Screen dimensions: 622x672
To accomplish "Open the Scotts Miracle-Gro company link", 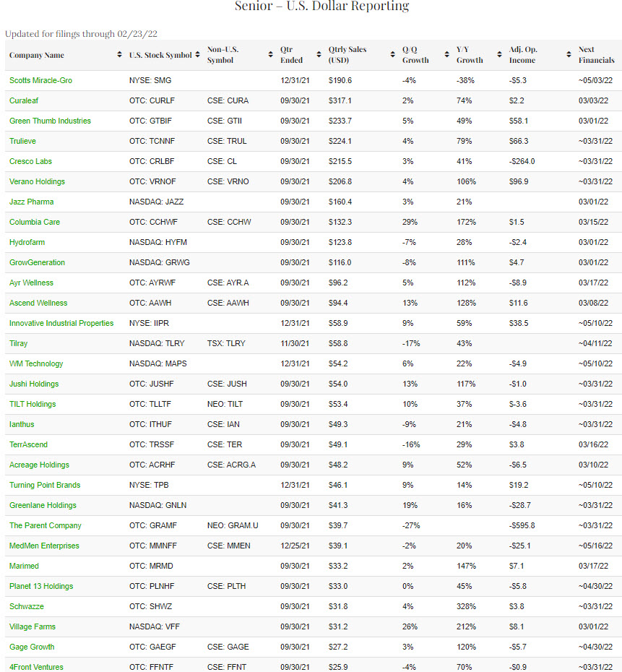I will 40,80.
